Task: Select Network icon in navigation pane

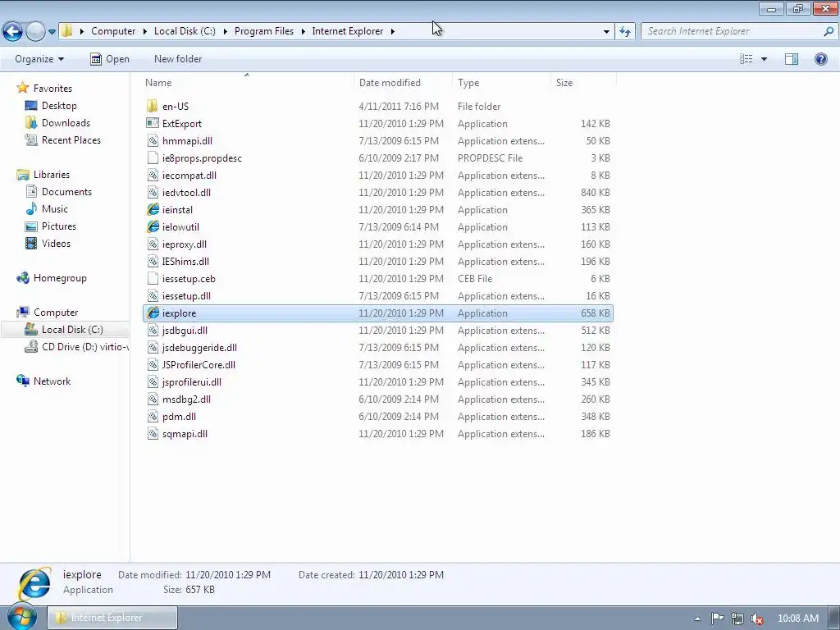Action: pyautogui.click(x=22, y=381)
